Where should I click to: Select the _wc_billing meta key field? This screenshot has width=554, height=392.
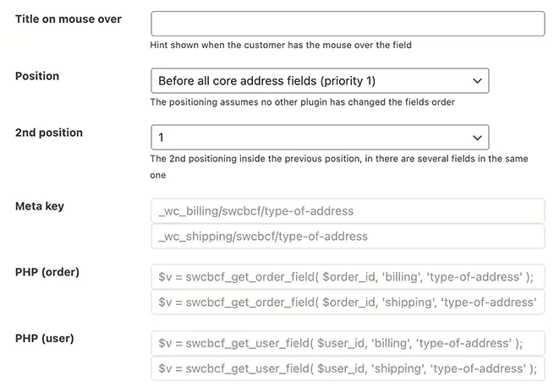tap(348, 210)
